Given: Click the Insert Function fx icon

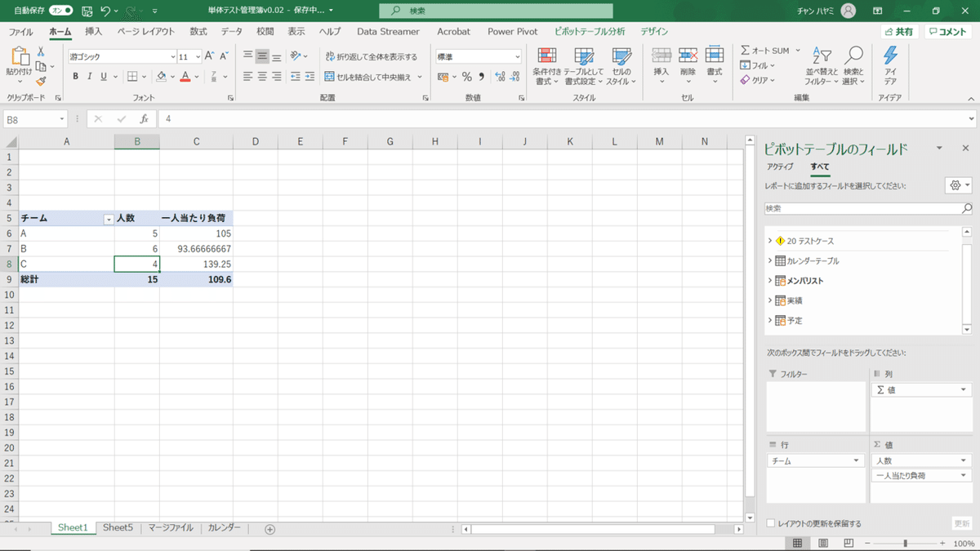Looking at the screenshot, I should [144, 119].
